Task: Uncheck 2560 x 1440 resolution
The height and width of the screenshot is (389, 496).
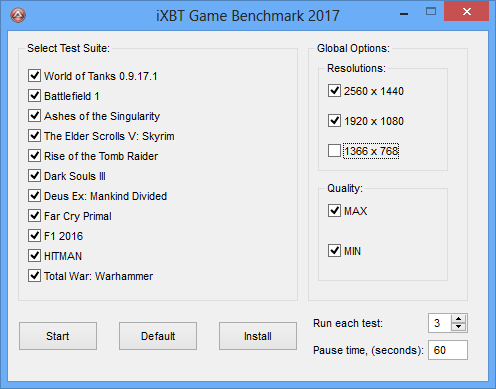Action: pyautogui.click(x=334, y=91)
